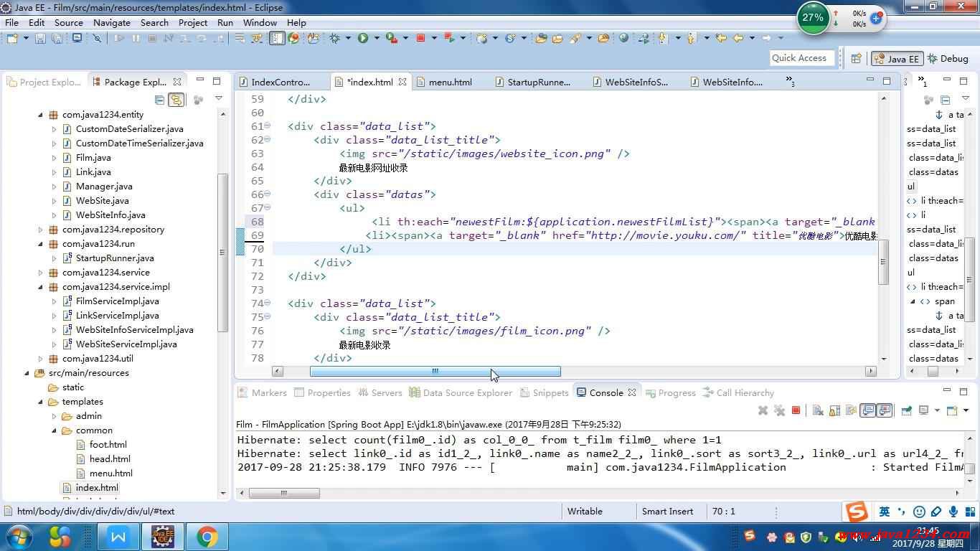
Task: Click Open Console icon in console toolbar
Action: [952, 410]
